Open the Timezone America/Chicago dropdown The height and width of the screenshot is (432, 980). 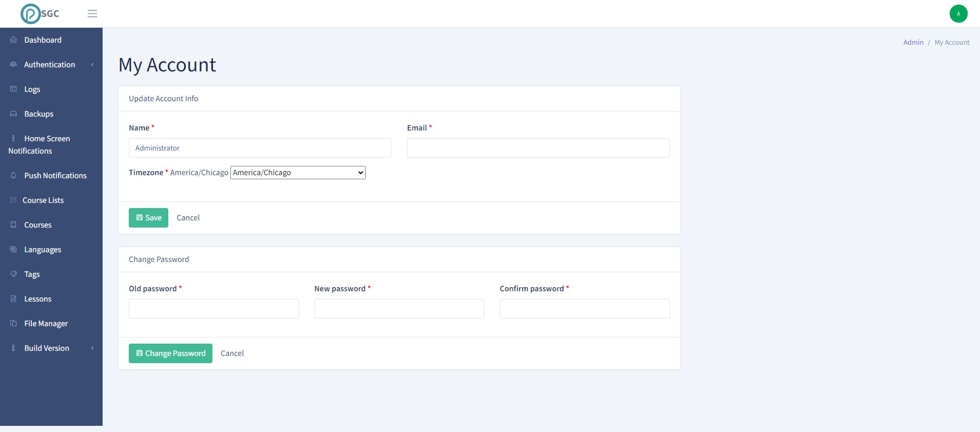click(x=298, y=173)
